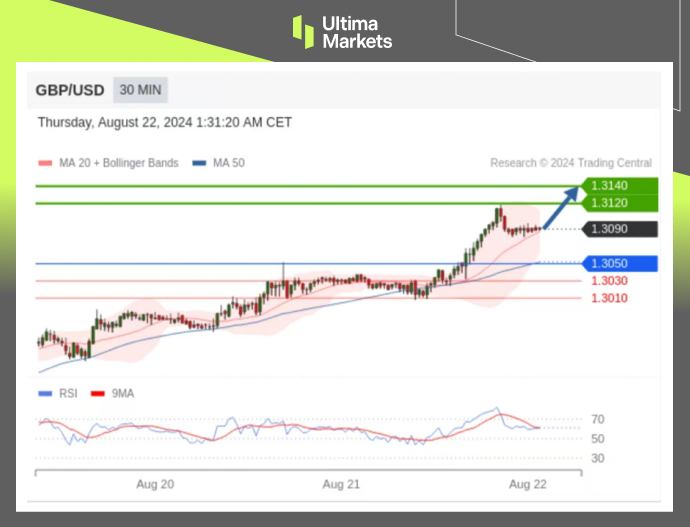Click the 1.3140 green resistance label
This screenshot has width=690, height=527.
(609, 186)
